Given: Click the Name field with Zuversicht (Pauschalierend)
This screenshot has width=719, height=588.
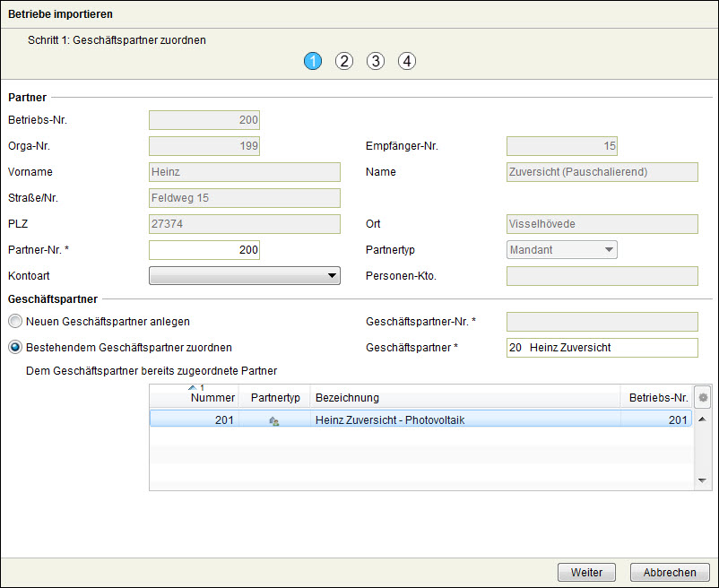Looking at the screenshot, I should click(x=602, y=172).
